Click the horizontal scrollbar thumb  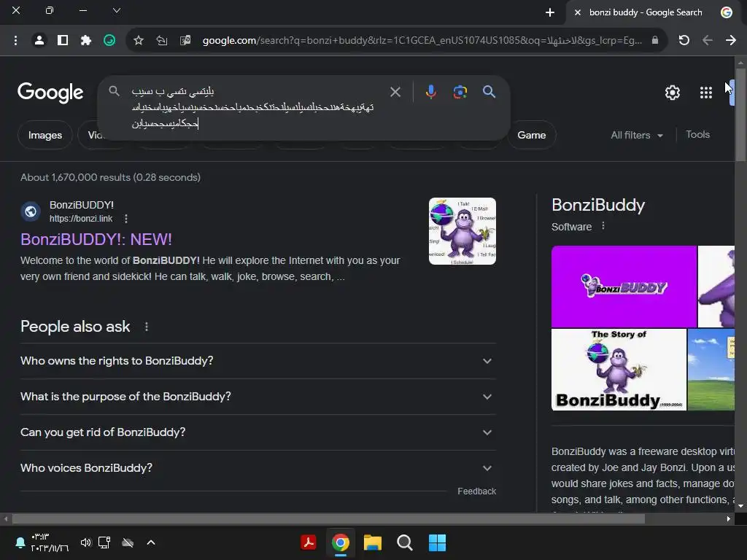point(328,518)
